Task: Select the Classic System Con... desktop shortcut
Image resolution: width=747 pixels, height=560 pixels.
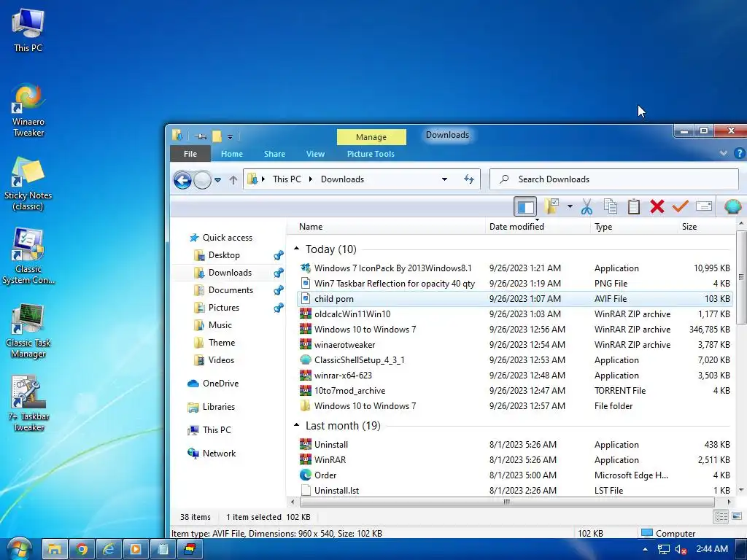Action: 28,257
